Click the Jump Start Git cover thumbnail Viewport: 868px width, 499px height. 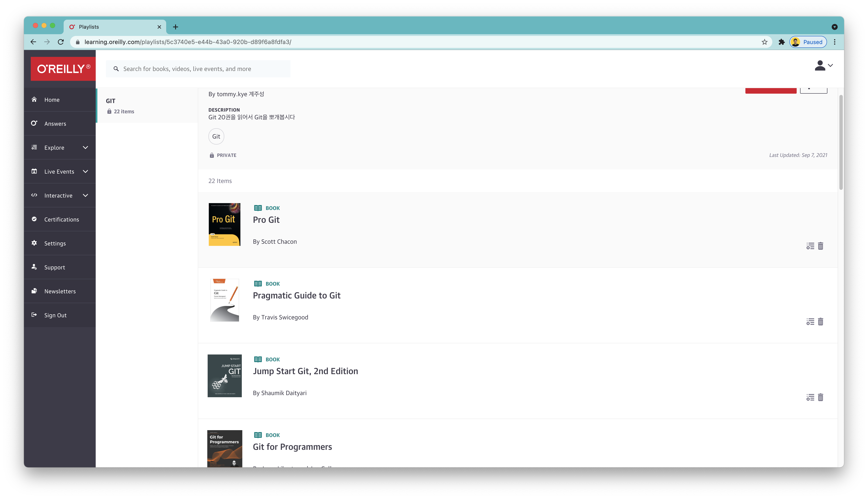[224, 376]
